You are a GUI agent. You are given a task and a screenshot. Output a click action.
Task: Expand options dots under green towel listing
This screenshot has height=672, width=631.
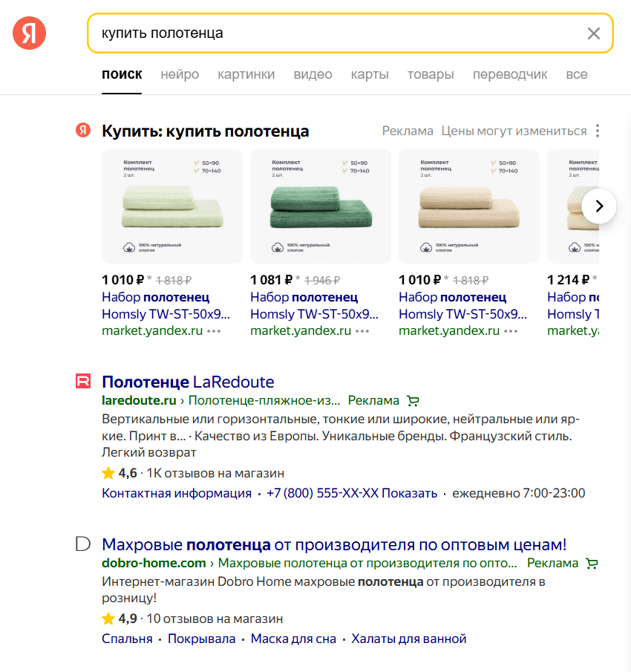click(x=362, y=331)
